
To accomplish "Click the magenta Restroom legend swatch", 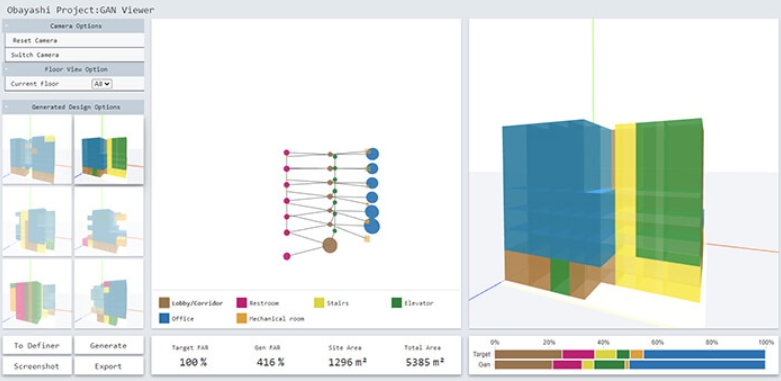I will (x=242, y=303).
